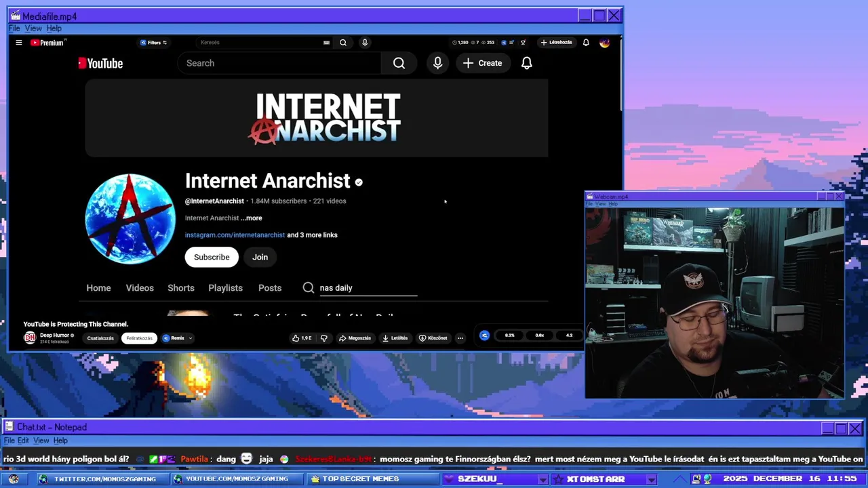
Task: Click the white Feliratkozás button
Action: tap(139, 338)
